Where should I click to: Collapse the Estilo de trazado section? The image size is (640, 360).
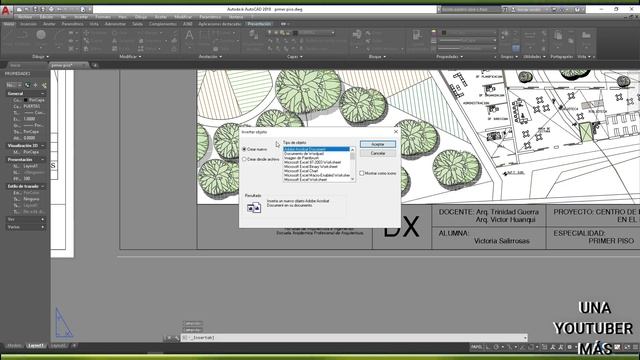pyautogui.click(x=42, y=186)
